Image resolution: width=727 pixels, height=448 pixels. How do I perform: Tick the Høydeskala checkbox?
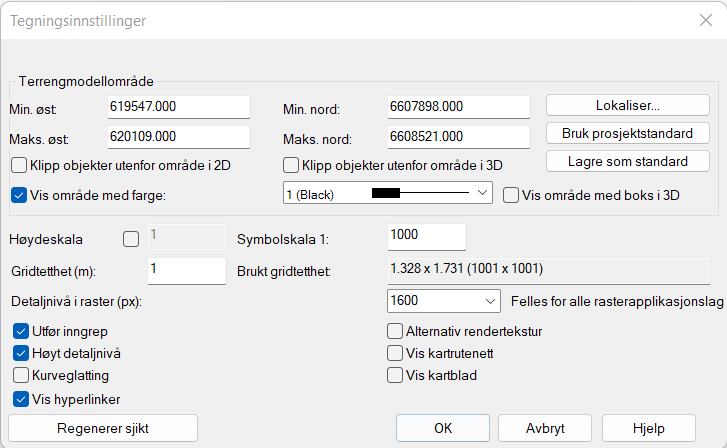click(x=130, y=238)
